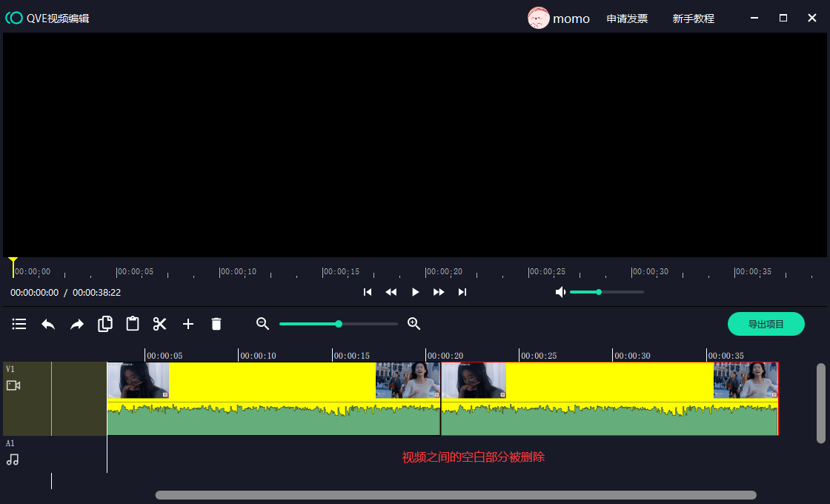This screenshot has height=504, width=830.
Task: Select the second video clip thumbnail
Action: point(474,380)
